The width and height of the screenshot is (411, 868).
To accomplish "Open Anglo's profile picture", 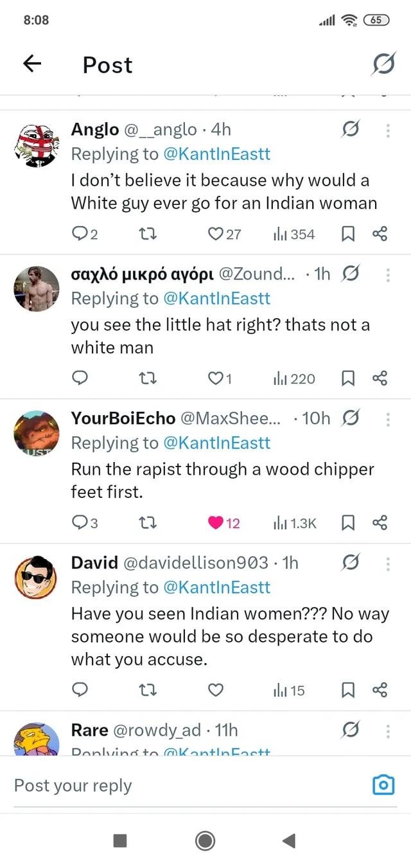I will point(36,145).
